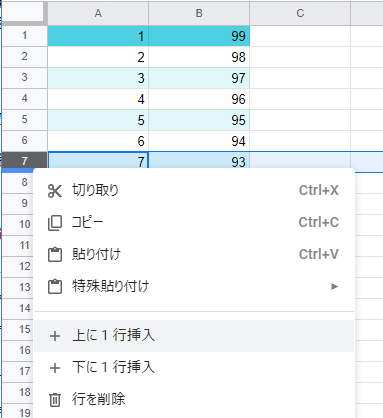Image resolution: width=383 pixels, height=418 pixels.
Task: Select cell B1 containing 99
Action: 199,36
